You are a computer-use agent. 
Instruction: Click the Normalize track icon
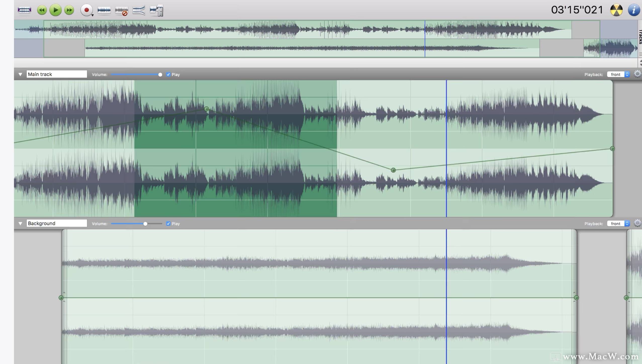139,10
